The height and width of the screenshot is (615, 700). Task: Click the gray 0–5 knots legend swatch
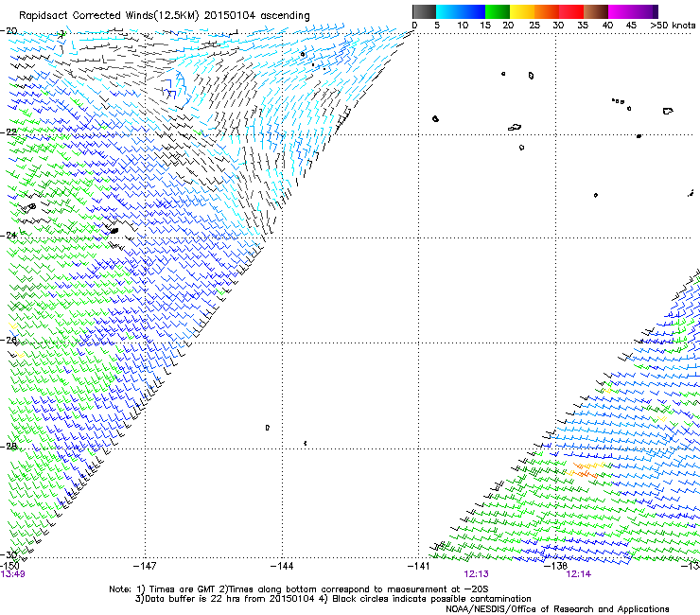pyautogui.click(x=424, y=11)
